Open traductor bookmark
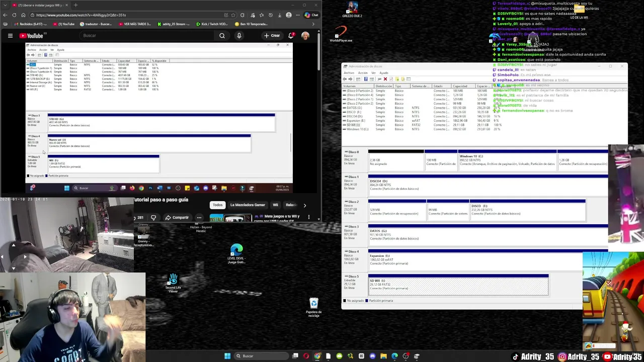Viewport: 644px width, 362px height. (x=96, y=24)
